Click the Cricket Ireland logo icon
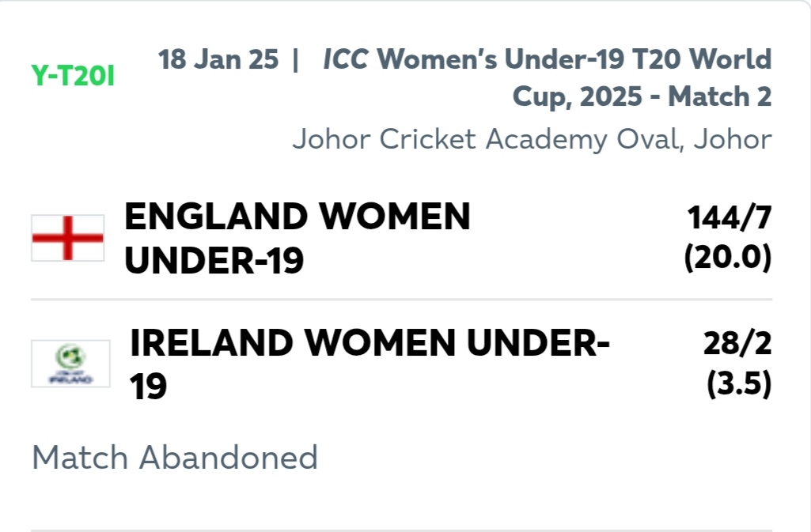This screenshot has height=532, width=811. click(x=71, y=364)
